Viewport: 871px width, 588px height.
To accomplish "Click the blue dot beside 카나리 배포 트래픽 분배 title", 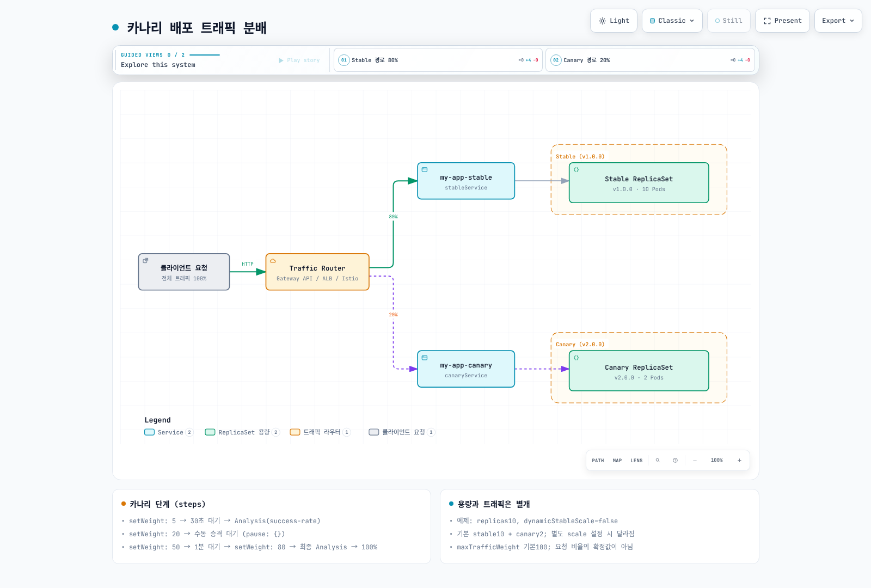I will pos(115,27).
